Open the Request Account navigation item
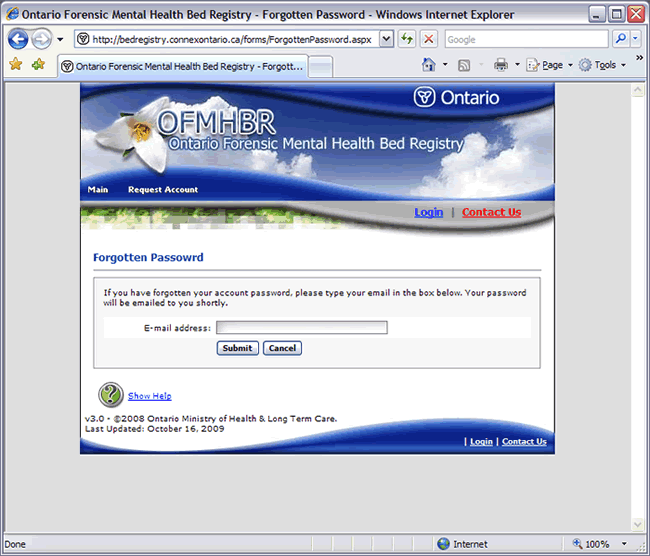This screenshot has width=650, height=556. pyautogui.click(x=163, y=189)
